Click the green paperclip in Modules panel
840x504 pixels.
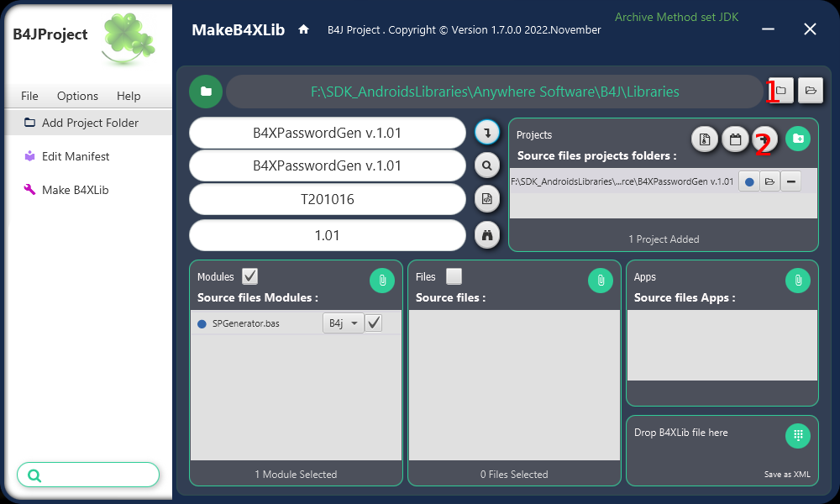382,280
